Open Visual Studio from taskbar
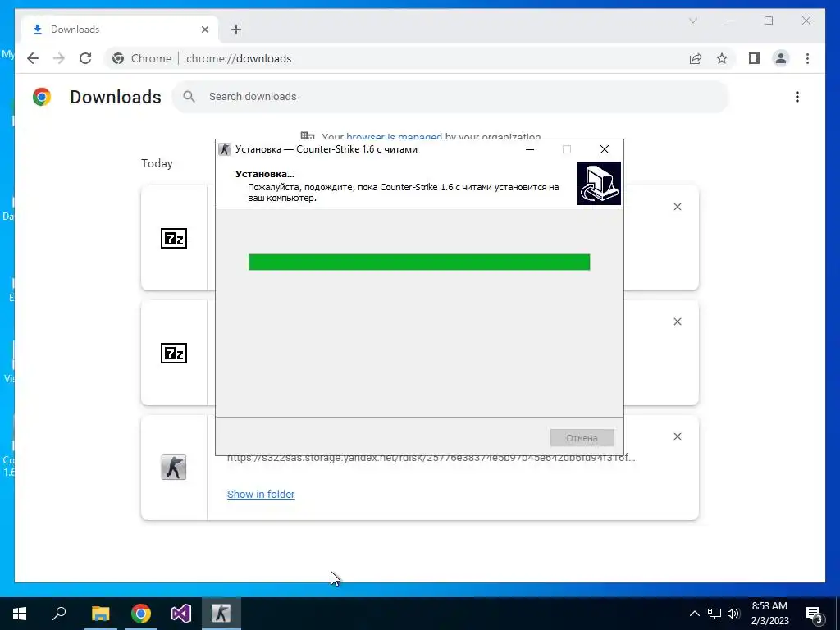Screen dimensions: 840x630 coord(181,614)
